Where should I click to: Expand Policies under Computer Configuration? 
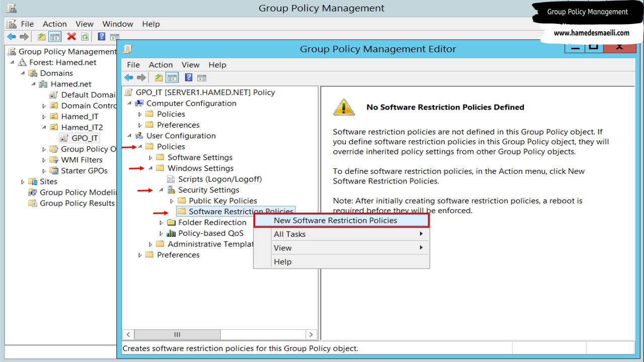point(140,114)
